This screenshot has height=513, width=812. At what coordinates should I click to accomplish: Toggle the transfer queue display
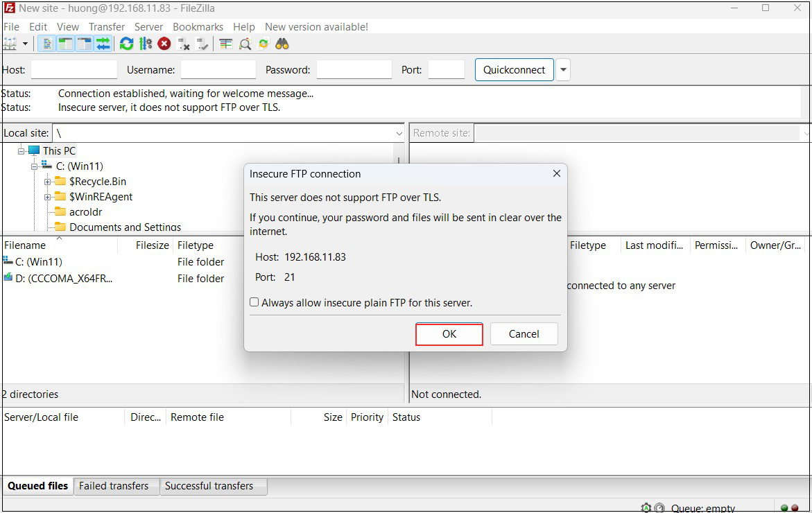pyautogui.click(x=103, y=44)
